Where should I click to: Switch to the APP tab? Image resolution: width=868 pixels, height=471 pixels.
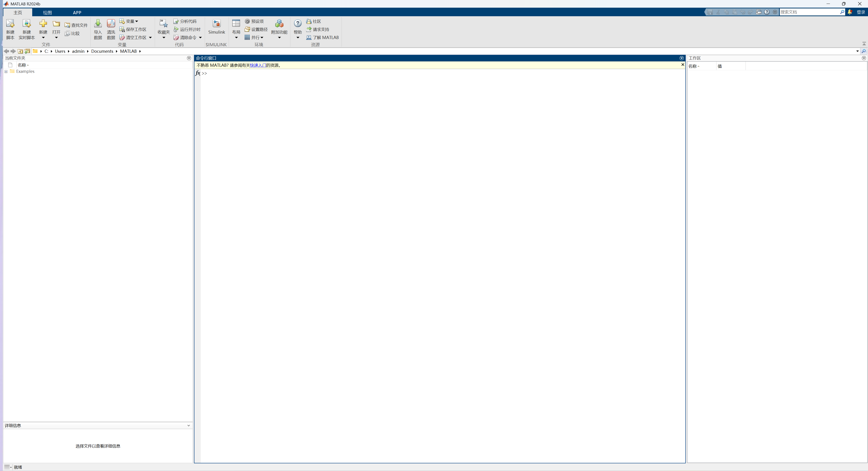77,12
